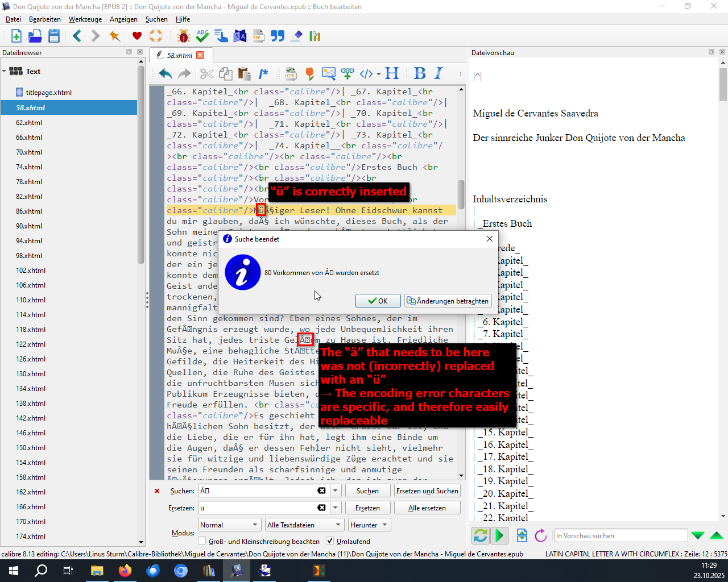Click the orange tulip icon
This screenshot has width=728, height=582.
[x=310, y=74]
